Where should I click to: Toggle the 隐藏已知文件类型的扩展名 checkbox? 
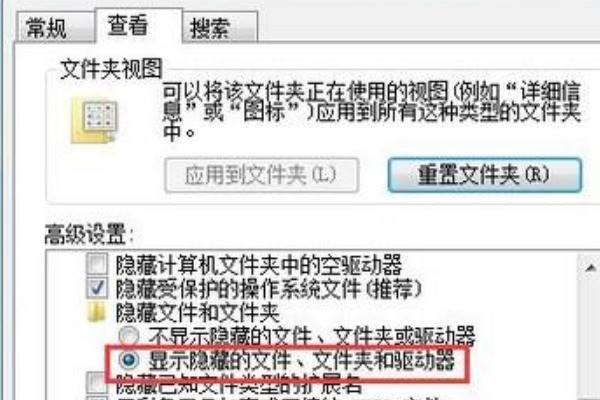pyautogui.click(x=97, y=383)
